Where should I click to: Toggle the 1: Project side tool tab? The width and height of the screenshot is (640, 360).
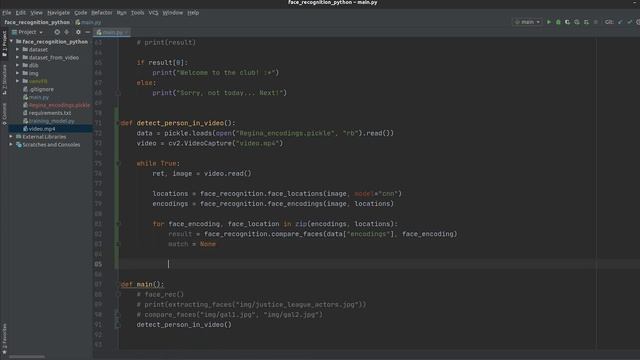(x=4, y=44)
